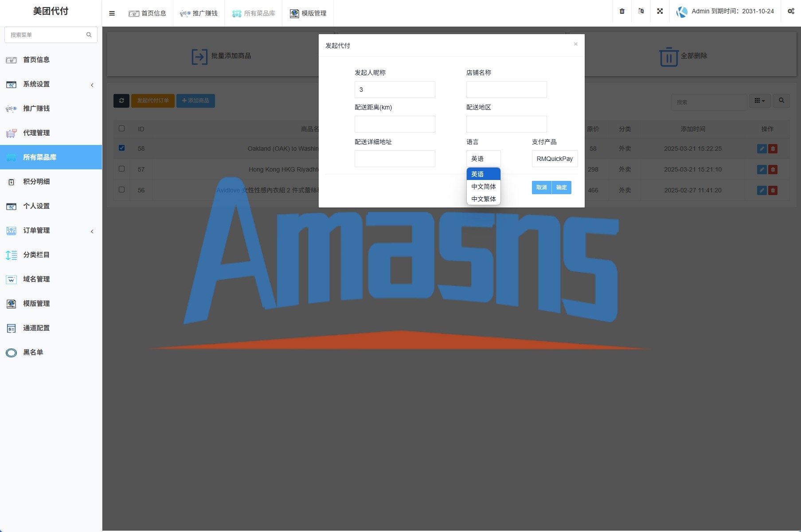The width and height of the screenshot is (801, 532).
Task: Expand the 系统设置 sidebar submenu
Action: [51, 84]
